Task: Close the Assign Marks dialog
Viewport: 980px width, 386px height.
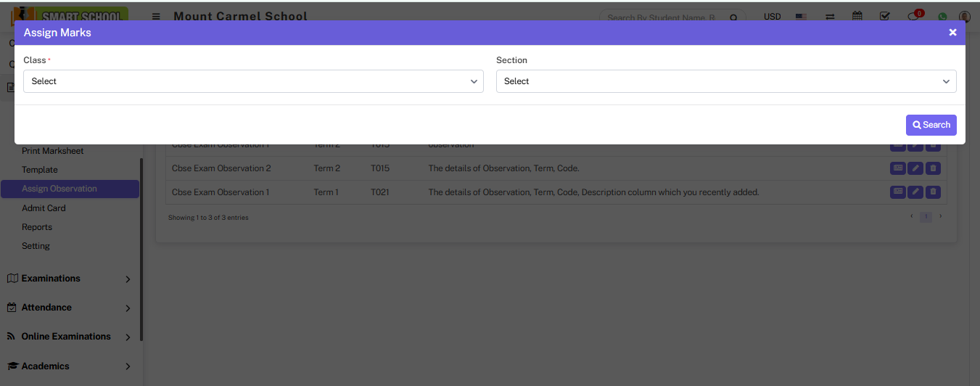Action: [952, 33]
